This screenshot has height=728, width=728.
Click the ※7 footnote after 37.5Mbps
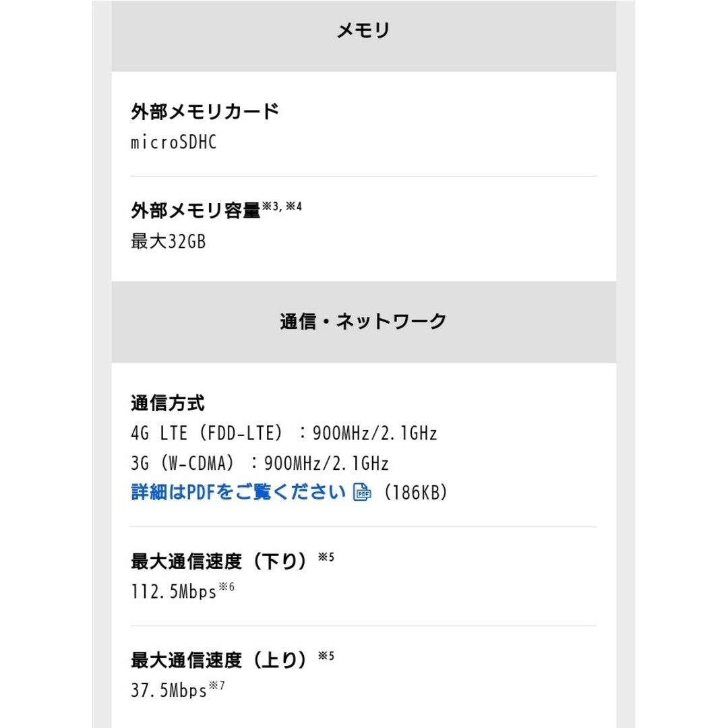(217, 686)
